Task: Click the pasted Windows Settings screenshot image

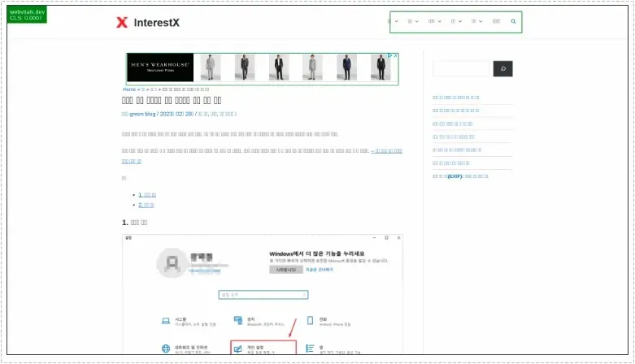Action: [x=263, y=294]
